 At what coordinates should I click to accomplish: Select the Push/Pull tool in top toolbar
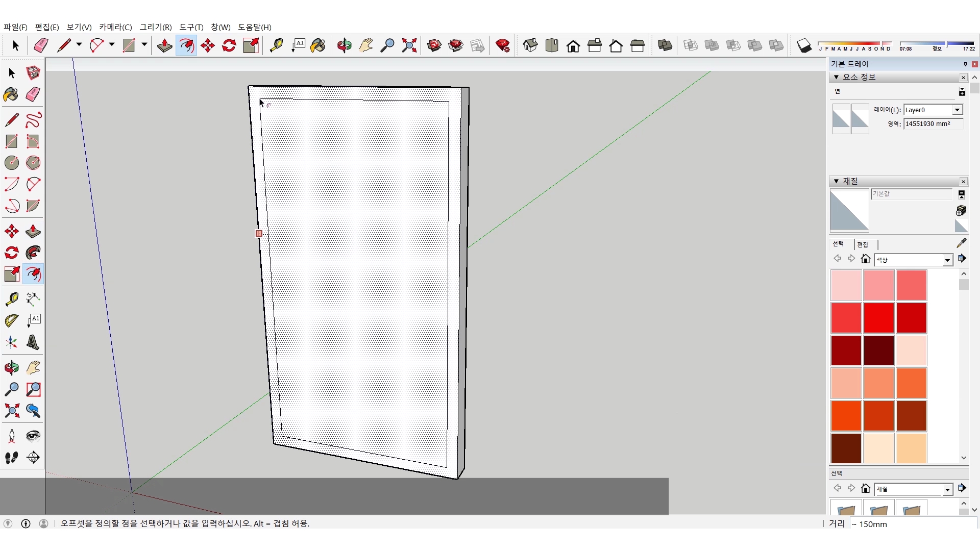(164, 45)
